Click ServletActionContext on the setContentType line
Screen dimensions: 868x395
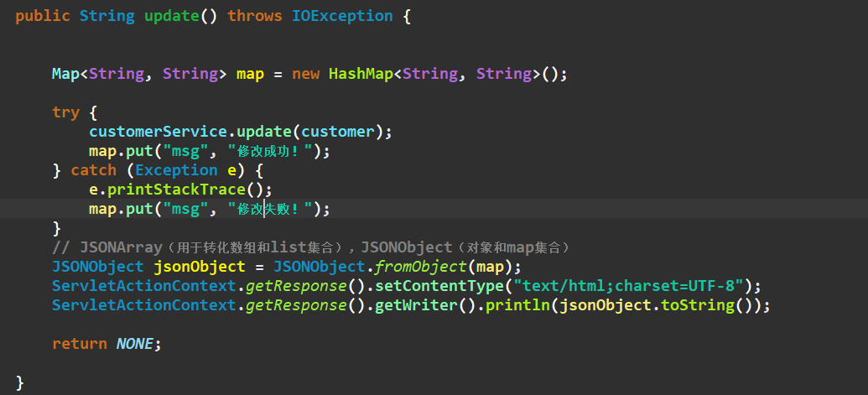[144, 286]
